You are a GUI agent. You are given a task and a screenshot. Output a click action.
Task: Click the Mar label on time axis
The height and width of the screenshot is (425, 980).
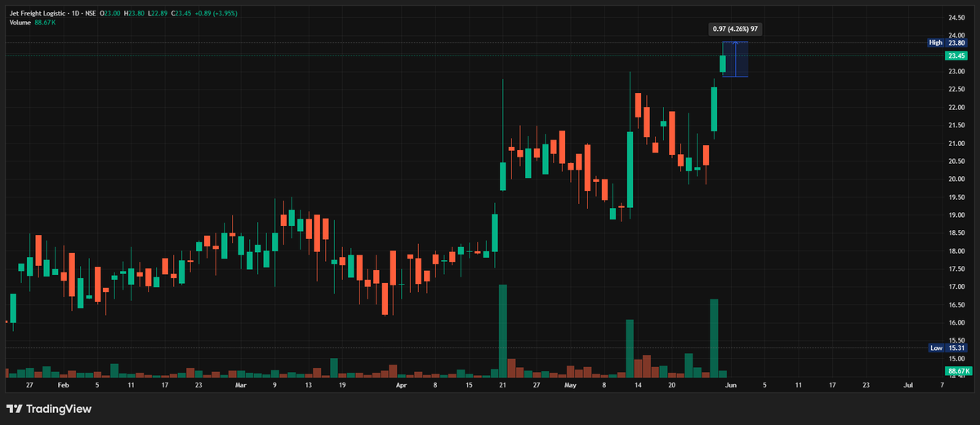240,383
